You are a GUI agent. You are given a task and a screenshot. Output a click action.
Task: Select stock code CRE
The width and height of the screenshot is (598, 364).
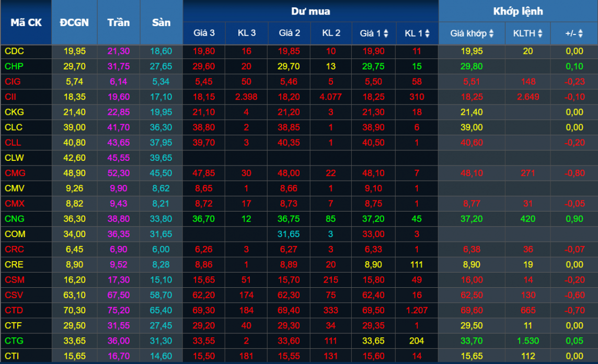14,265
